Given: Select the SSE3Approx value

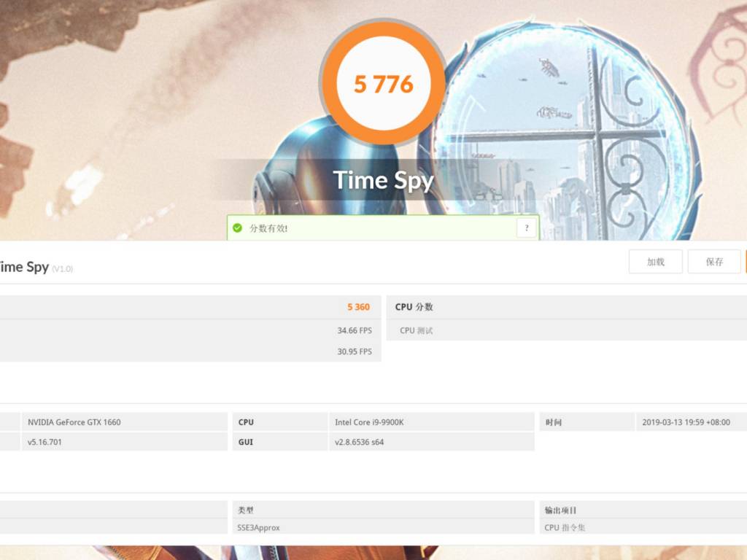Looking at the screenshot, I should (258, 528).
